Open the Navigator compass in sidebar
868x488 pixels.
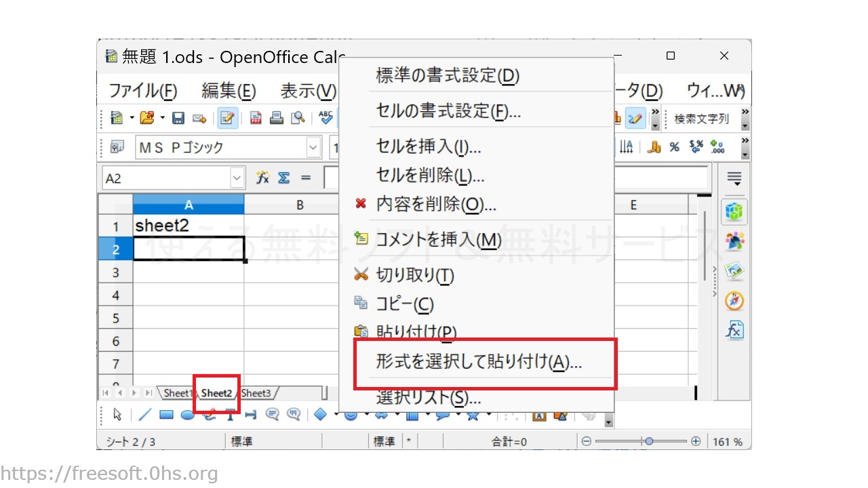click(734, 300)
